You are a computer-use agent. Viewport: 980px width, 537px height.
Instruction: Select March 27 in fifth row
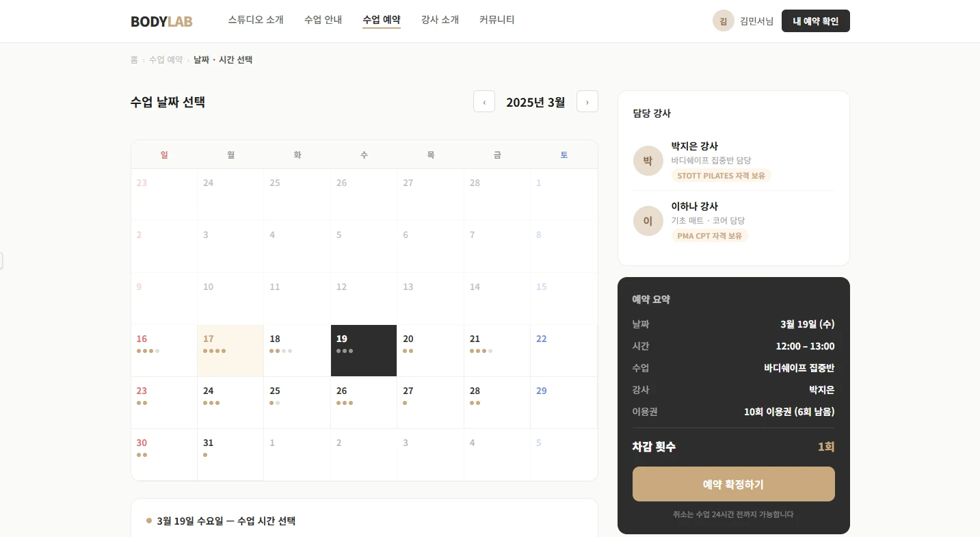[430, 402]
